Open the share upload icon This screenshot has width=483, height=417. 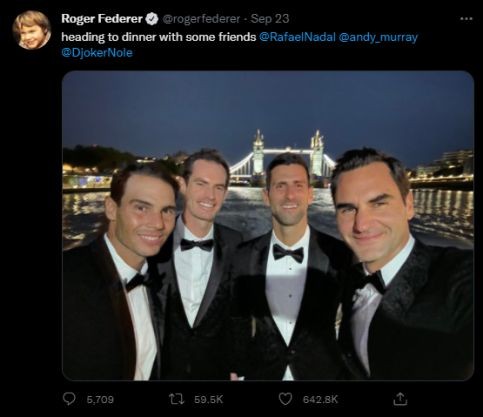tap(400, 399)
